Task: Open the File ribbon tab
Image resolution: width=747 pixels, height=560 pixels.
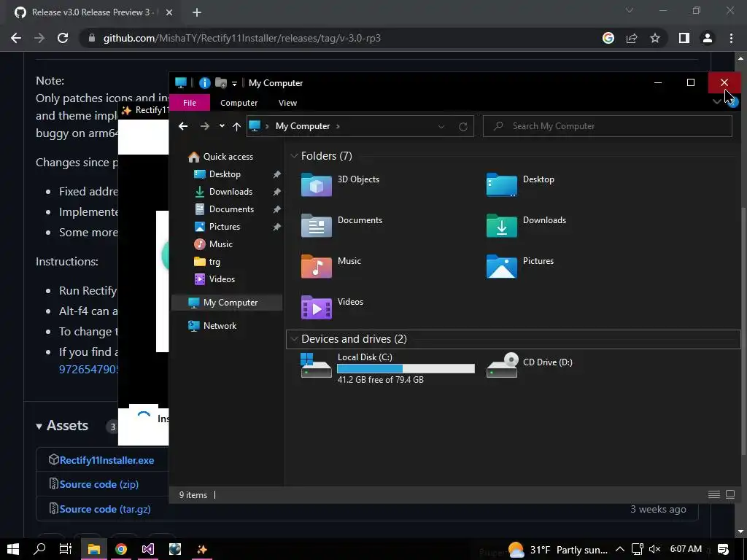Action: 190,103
